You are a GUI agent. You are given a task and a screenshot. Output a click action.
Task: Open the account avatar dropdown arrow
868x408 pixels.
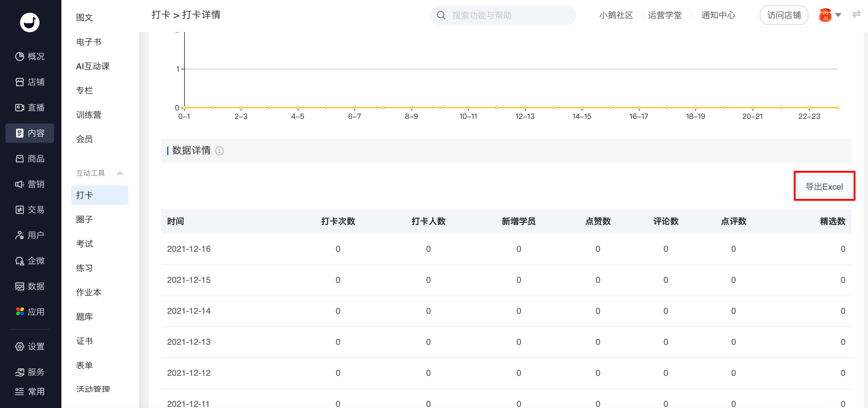point(838,15)
